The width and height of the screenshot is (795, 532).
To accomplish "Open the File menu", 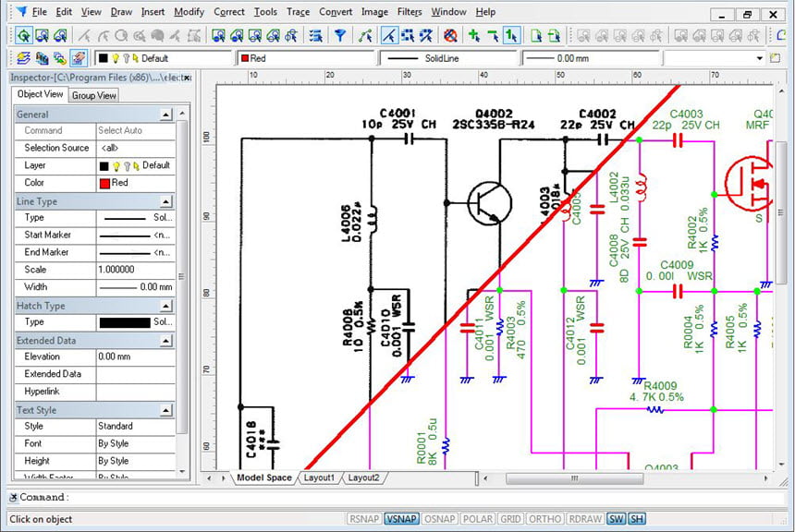I will 39,12.
